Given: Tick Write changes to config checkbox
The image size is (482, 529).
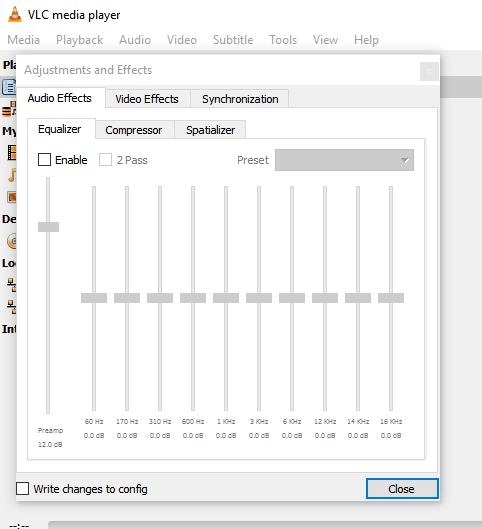Looking at the screenshot, I should click(x=23, y=488).
